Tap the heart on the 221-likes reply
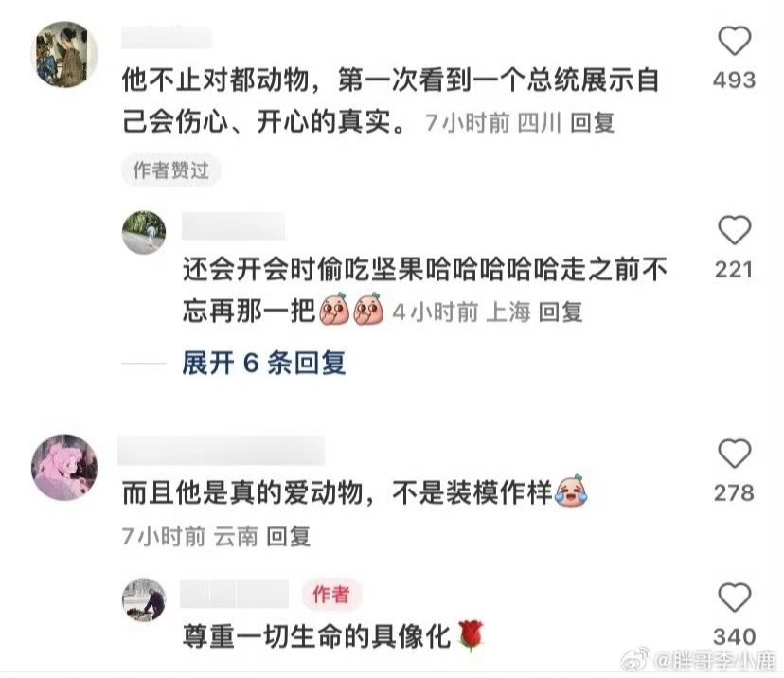The image size is (784, 678). 735,230
